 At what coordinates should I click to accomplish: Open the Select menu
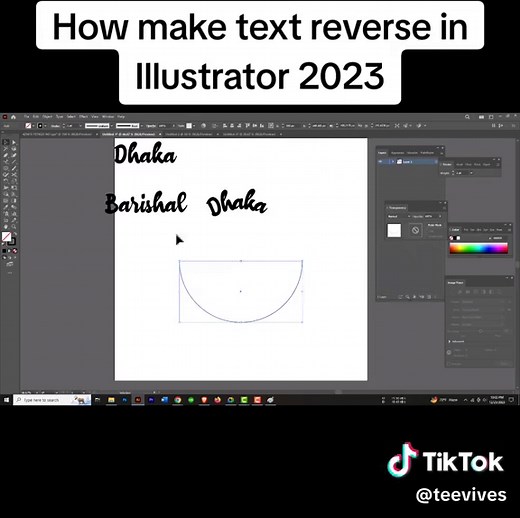(71, 117)
